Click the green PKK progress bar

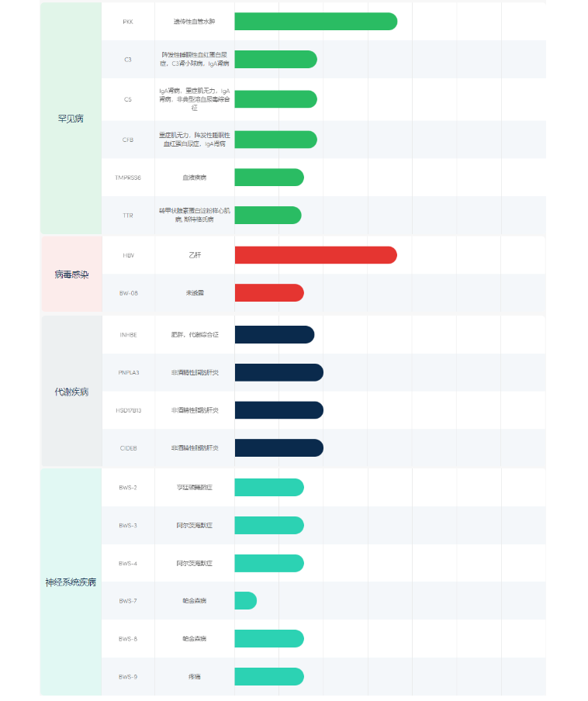315,22
